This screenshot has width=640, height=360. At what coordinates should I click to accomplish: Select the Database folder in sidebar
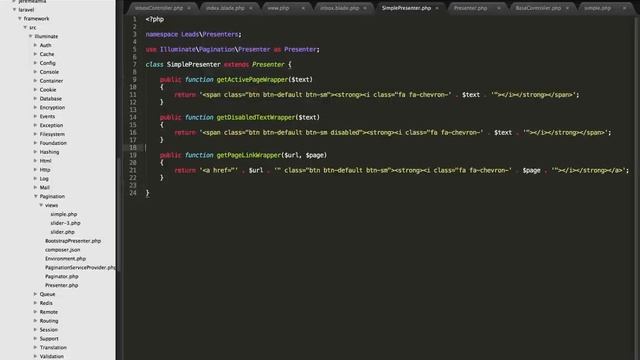pos(51,99)
